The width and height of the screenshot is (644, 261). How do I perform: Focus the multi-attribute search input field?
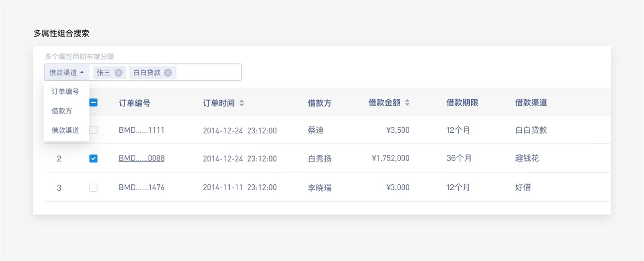(208, 72)
